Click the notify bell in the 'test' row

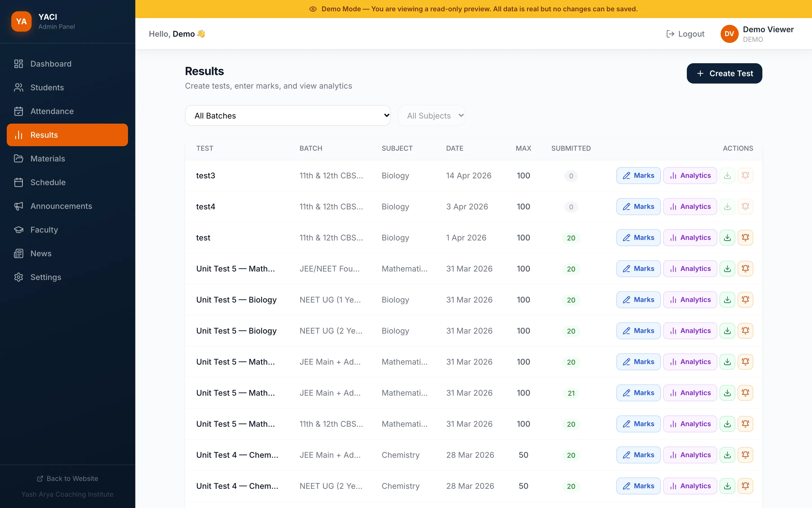(745, 238)
